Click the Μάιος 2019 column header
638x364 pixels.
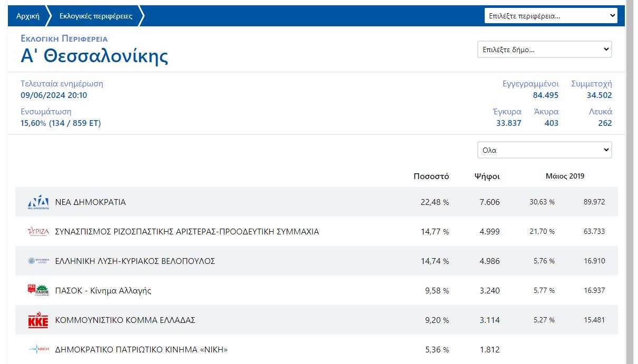click(565, 176)
